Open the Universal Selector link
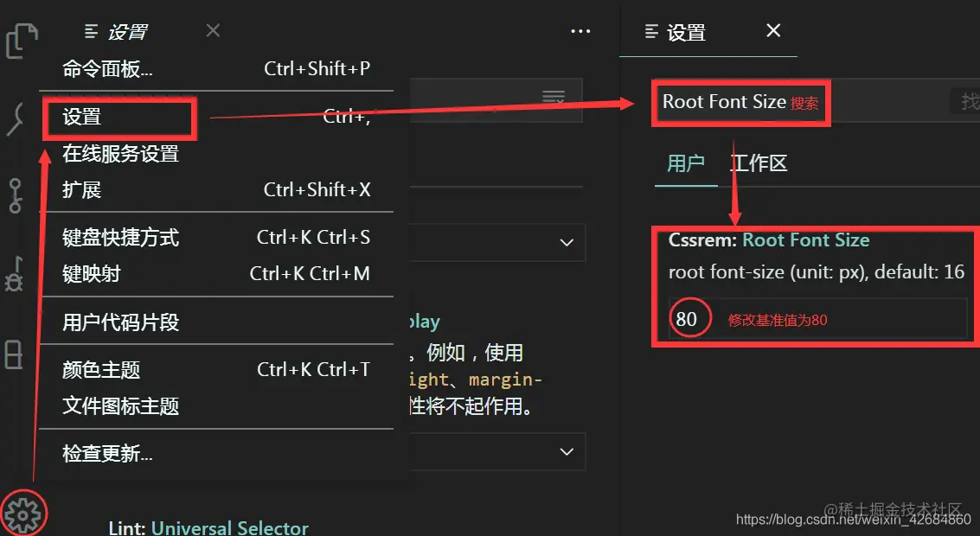 tap(229, 527)
